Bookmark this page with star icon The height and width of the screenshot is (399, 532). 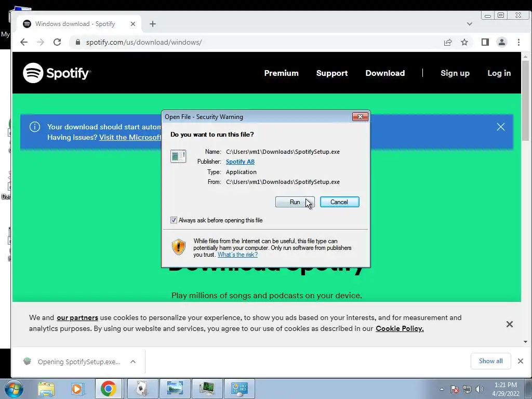pyautogui.click(x=464, y=42)
